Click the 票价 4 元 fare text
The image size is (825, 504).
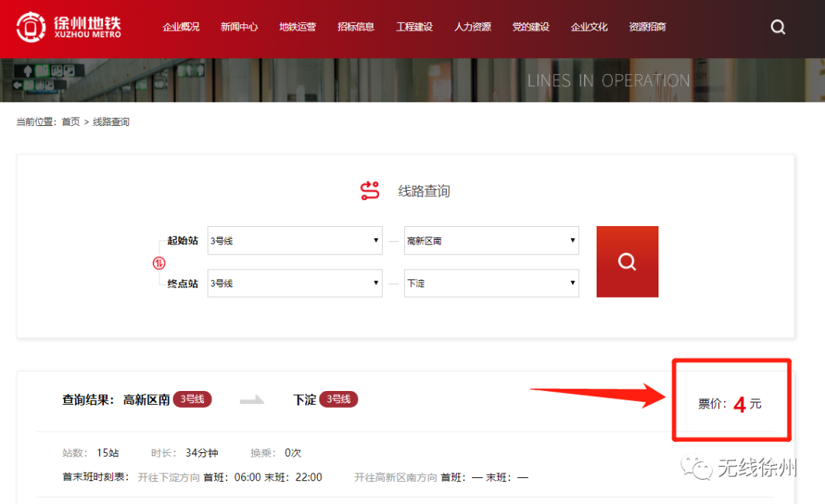[730, 404]
